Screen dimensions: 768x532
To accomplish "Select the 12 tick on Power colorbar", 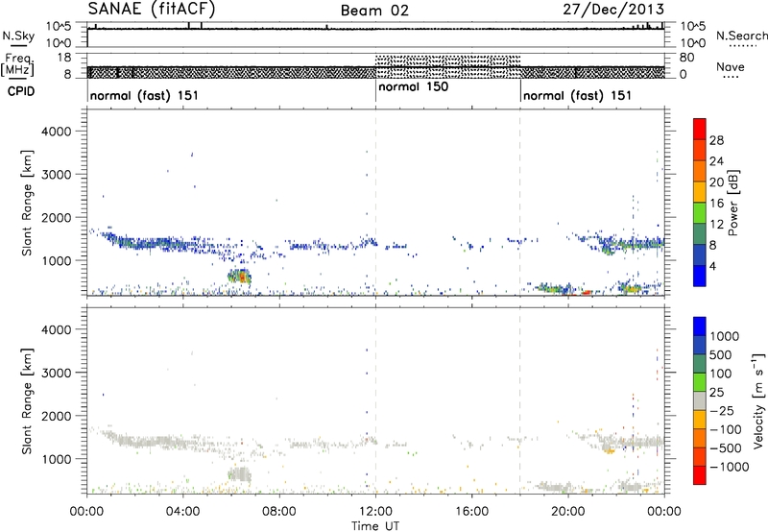I will [x=716, y=225].
